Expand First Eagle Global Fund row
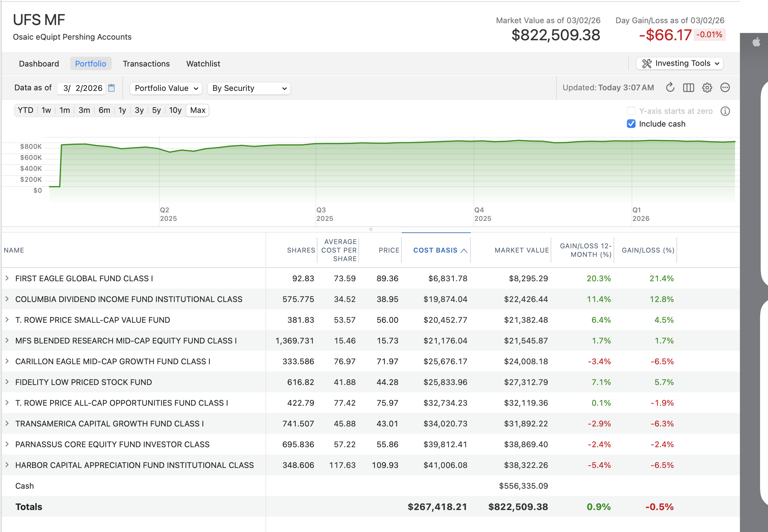768x532 pixels. click(7, 278)
